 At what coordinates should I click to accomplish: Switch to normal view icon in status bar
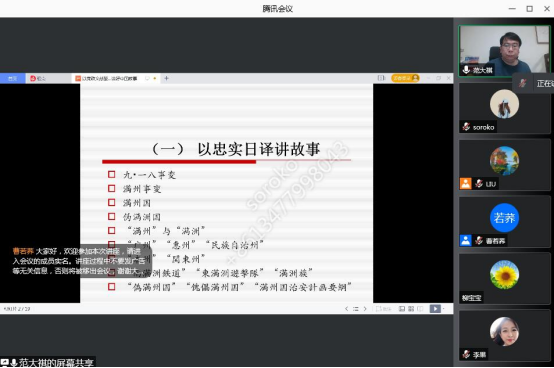pyautogui.click(x=402, y=309)
